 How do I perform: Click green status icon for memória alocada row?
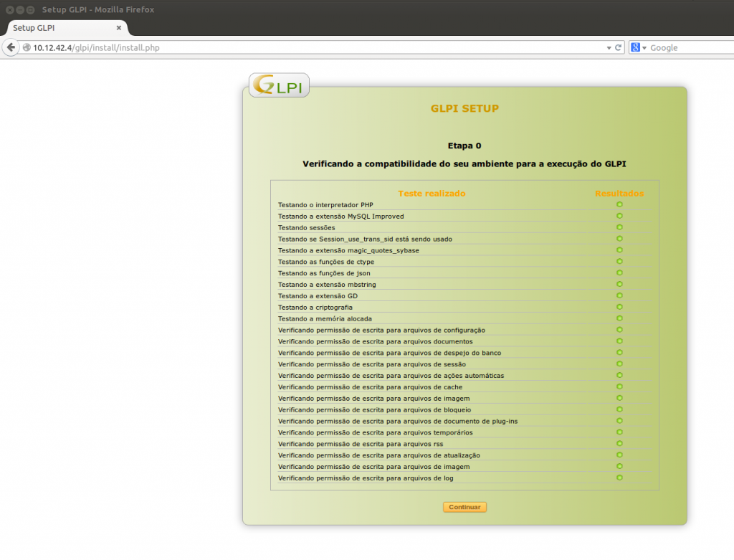coord(619,318)
